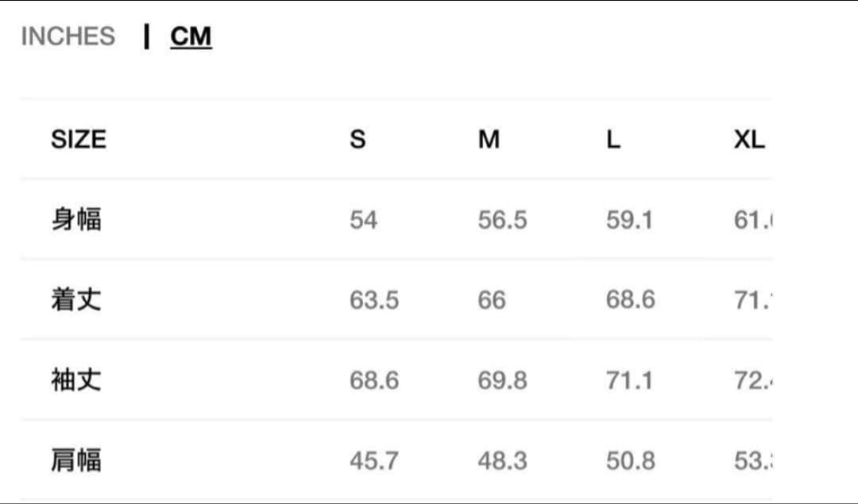Select the S size column header
858x504 pixels.
pyautogui.click(x=357, y=140)
